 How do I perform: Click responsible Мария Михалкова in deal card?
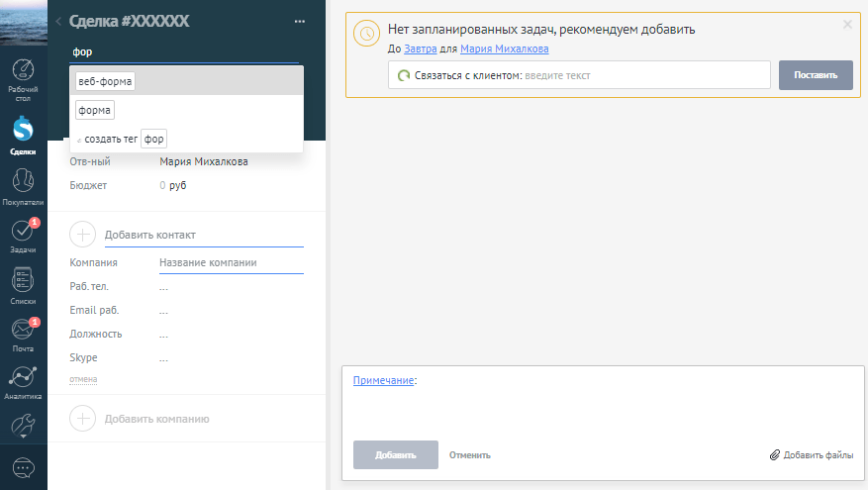tap(204, 161)
